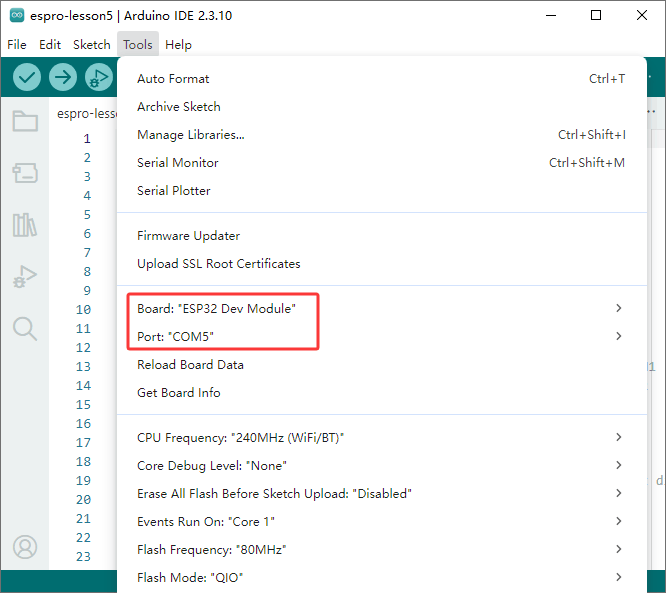The width and height of the screenshot is (666, 593).
Task: Expand CPU Frequency "240MHz (WiFi/BT)" submenu
Action: pos(381,438)
